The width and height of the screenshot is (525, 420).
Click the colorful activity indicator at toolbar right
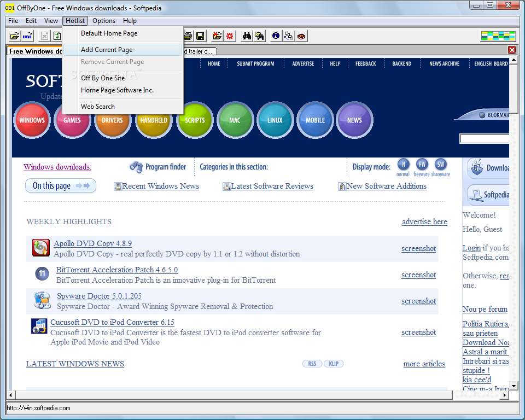point(498,36)
